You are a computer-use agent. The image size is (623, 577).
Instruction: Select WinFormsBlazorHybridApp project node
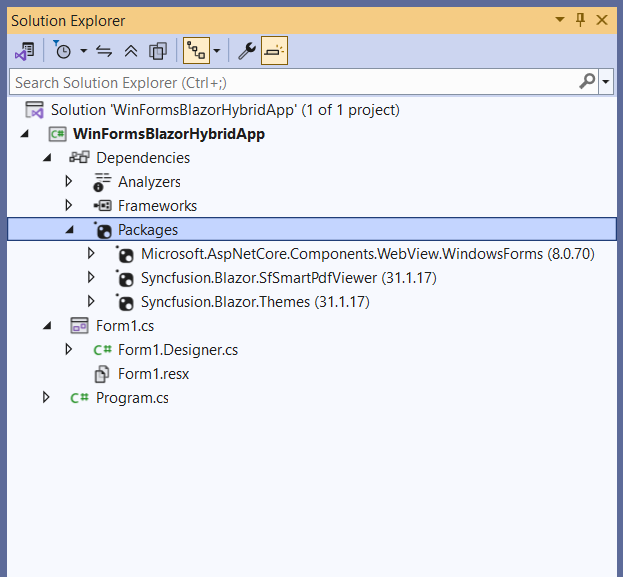point(169,134)
